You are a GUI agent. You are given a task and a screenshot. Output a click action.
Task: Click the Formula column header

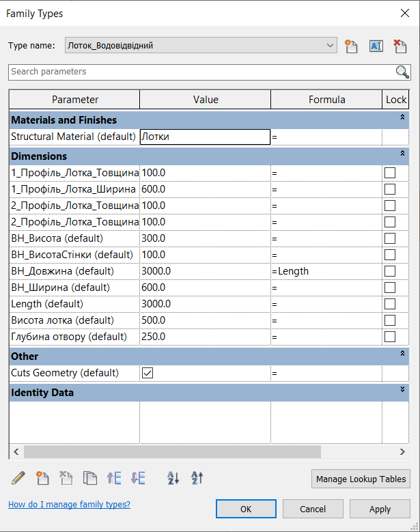(x=326, y=100)
